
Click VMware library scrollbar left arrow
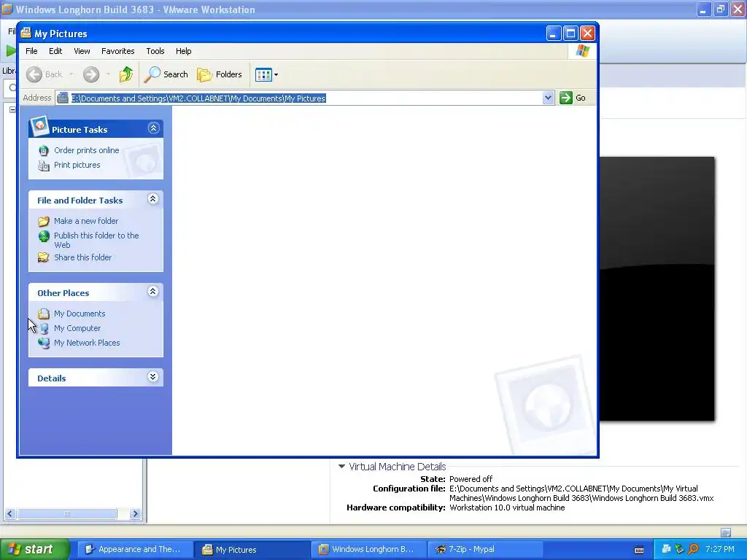coord(9,514)
